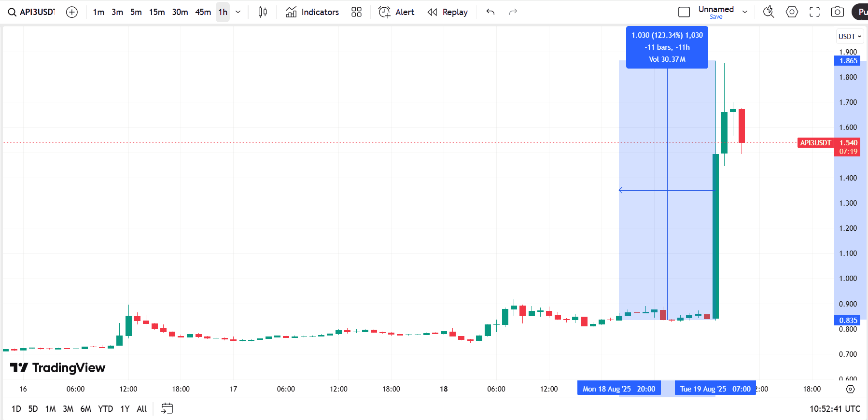Viewport: 868px width, 420px height.
Task: Open the Indicators panel
Action: 312,12
